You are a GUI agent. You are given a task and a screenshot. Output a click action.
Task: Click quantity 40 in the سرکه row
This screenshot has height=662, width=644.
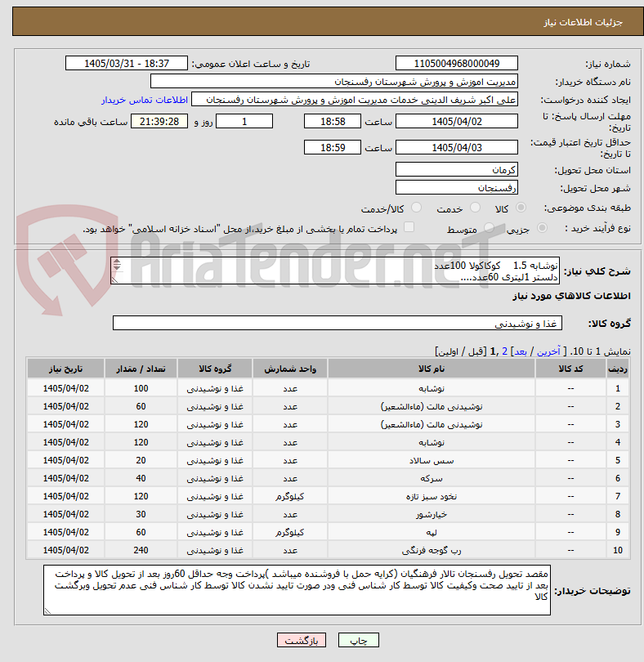(x=141, y=478)
